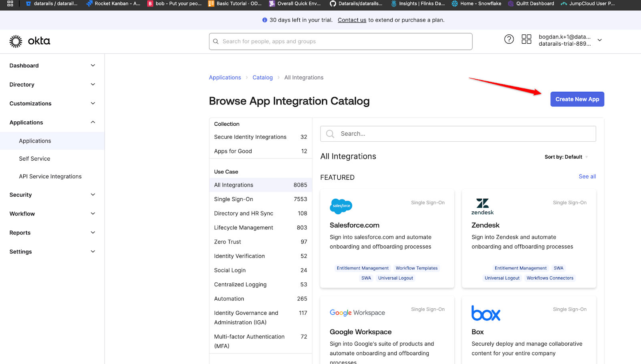
Task: Filter by Single Sign-On use case
Action: coord(260,199)
